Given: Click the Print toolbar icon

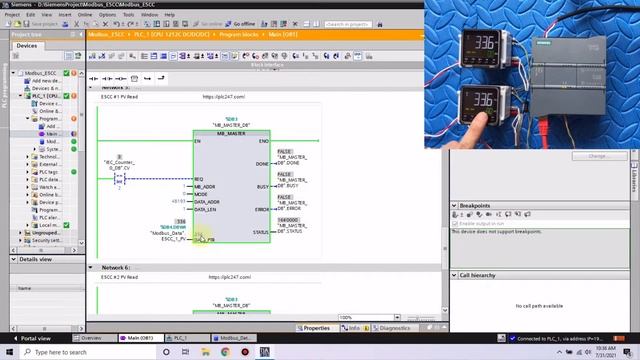Looking at the screenshot, I should click(65, 24).
